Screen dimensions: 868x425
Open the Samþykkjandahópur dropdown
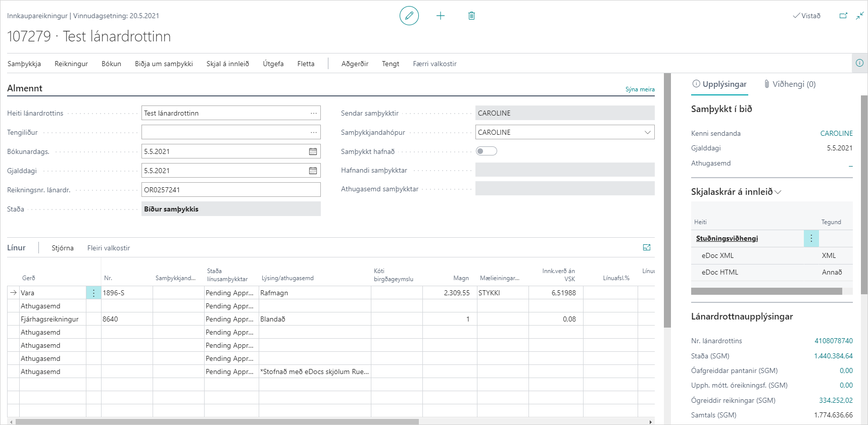pos(647,132)
